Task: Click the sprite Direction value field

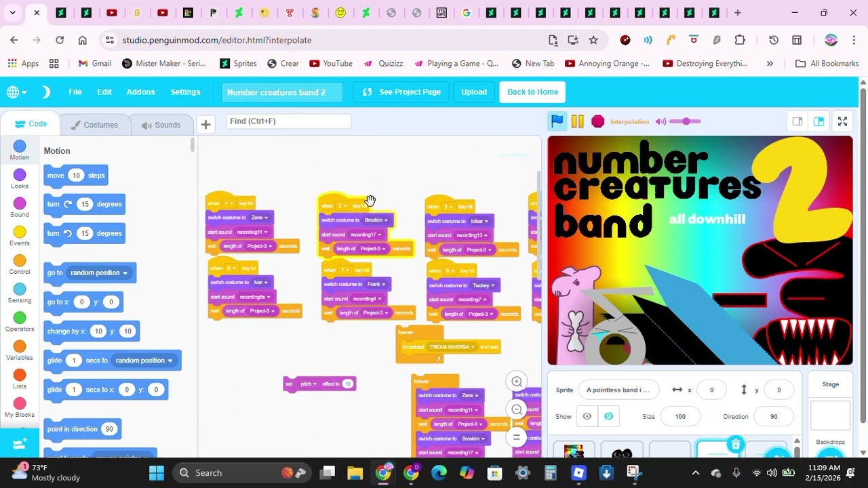Action: pyautogui.click(x=774, y=416)
